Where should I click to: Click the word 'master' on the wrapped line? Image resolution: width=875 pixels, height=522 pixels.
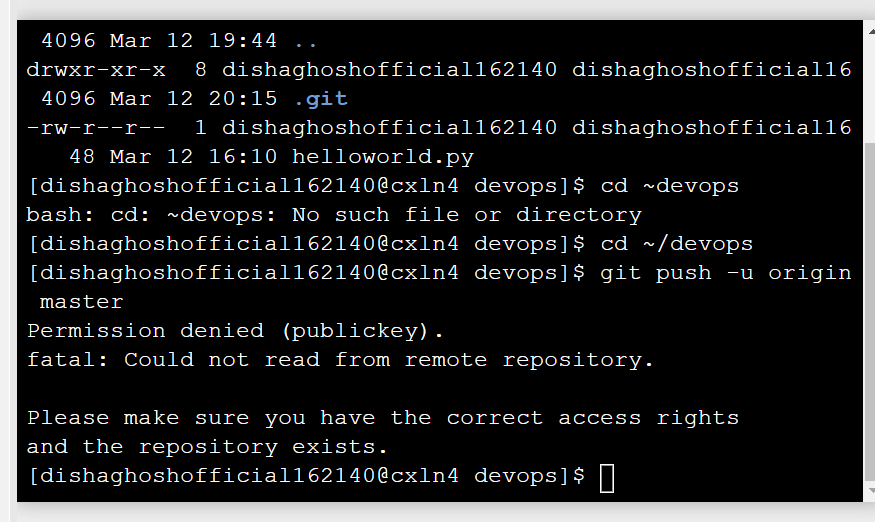pos(81,302)
